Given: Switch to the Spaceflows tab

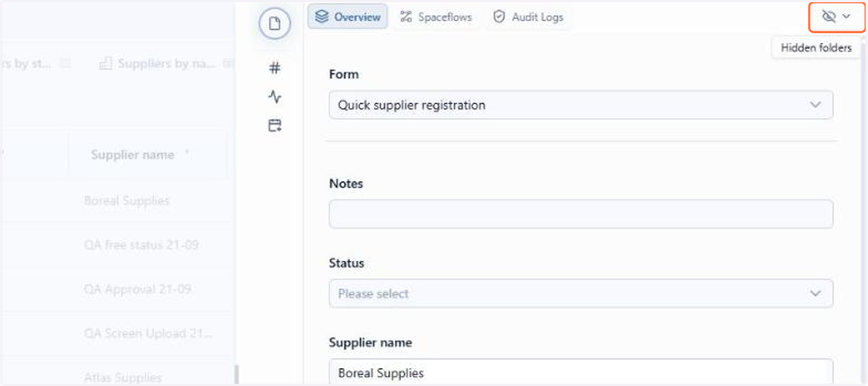Looking at the screenshot, I should 436,17.
